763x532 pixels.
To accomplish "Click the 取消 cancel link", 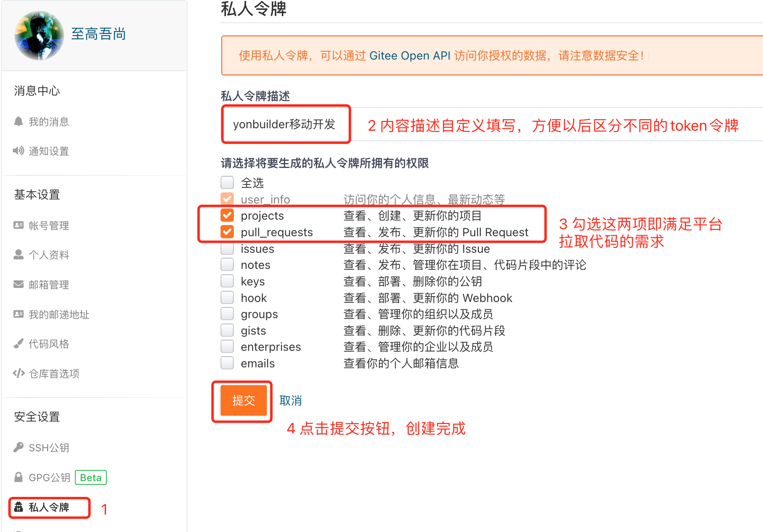I will tap(290, 400).
